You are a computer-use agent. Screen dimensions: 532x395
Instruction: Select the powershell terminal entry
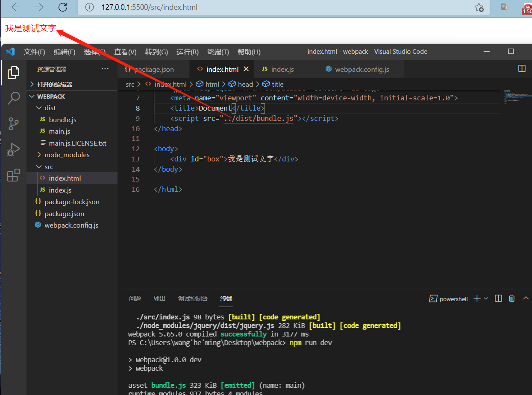pyautogui.click(x=448, y=299)
